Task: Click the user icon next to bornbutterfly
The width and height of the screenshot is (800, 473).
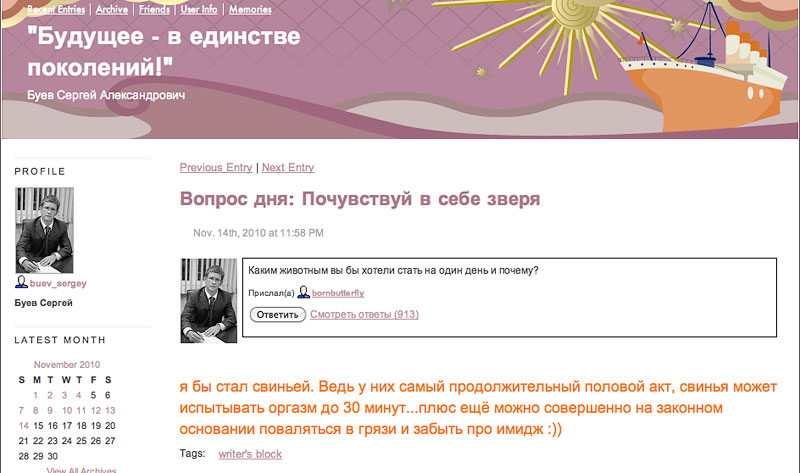Action: pyautogui.click(x=303, y=294)
